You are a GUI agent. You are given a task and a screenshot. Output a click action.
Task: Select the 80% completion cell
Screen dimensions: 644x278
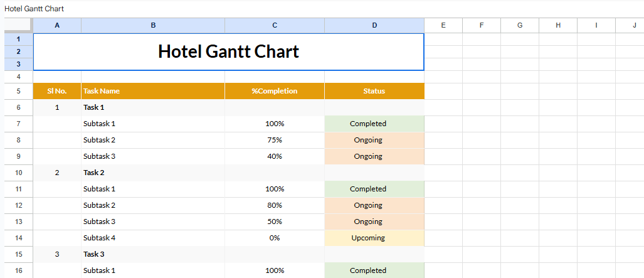point(275,205)
